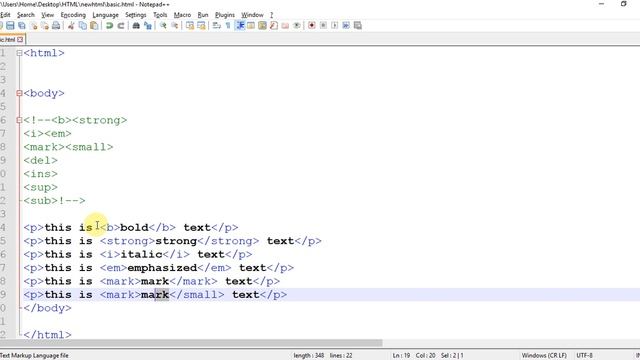Click the green Undo arrow icon
This screenshot has height=360, width=640.
point(109,26)
